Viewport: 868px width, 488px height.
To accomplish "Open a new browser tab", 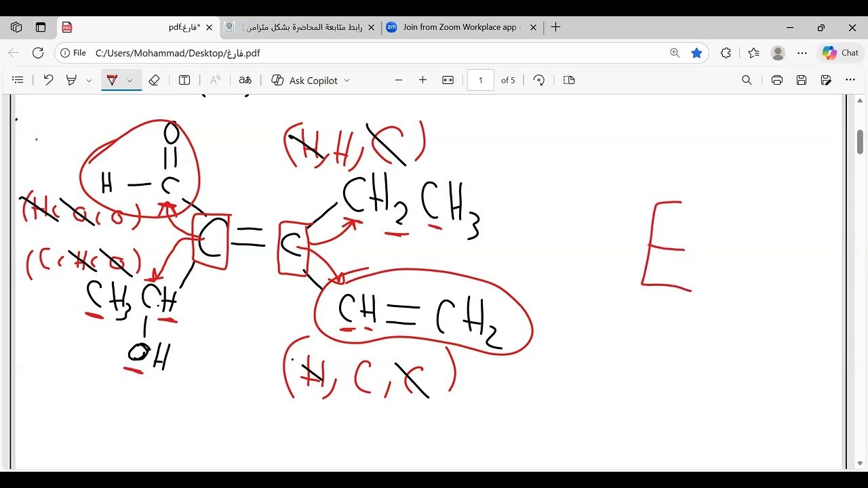I will pos(556,27).
